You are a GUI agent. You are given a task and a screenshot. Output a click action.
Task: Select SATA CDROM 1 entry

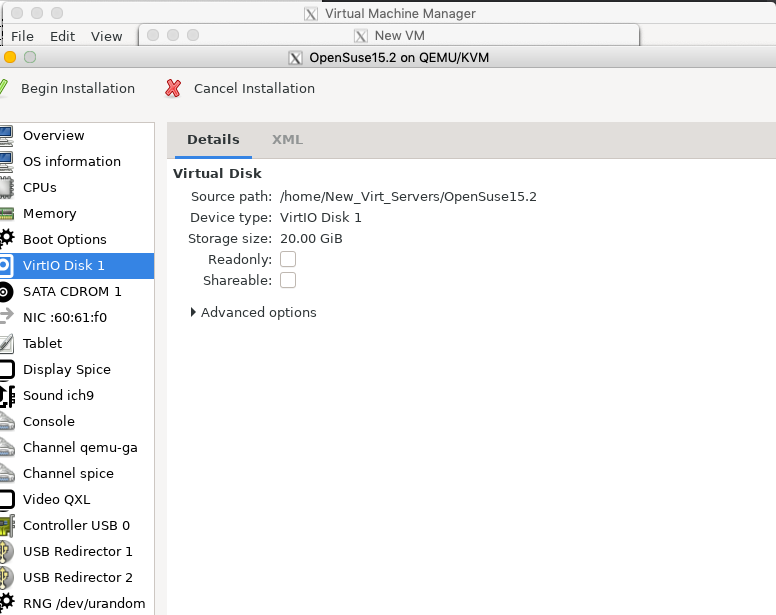coord(77,291)
